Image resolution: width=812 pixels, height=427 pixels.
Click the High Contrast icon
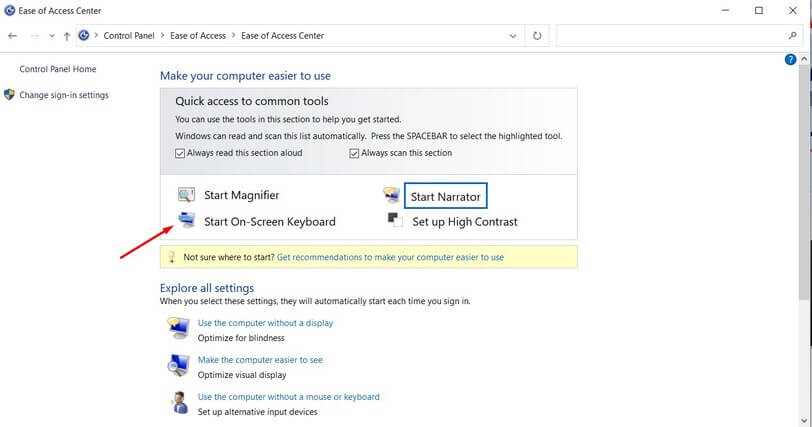point(395,220)
